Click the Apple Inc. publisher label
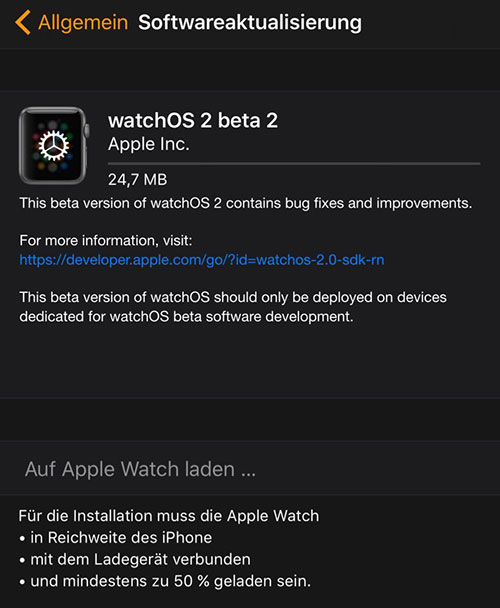Image resolution: width=500 pixels, height=608 pixels. pos(149,144)
